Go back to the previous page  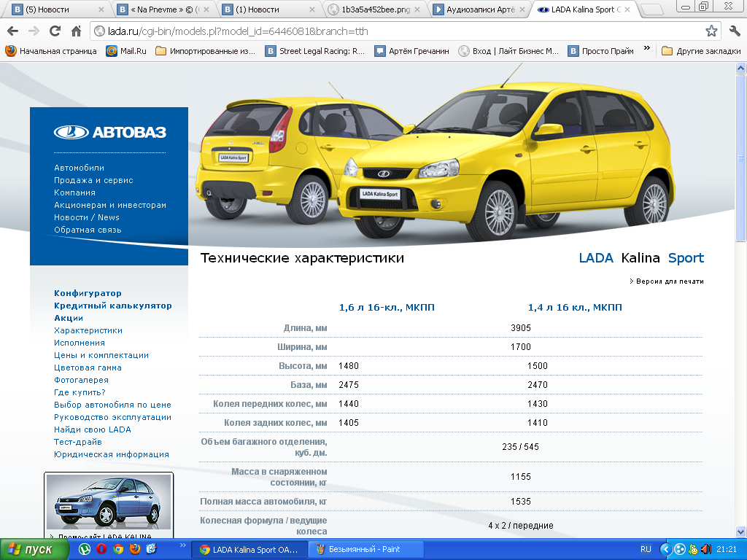[x=13, y=31]
